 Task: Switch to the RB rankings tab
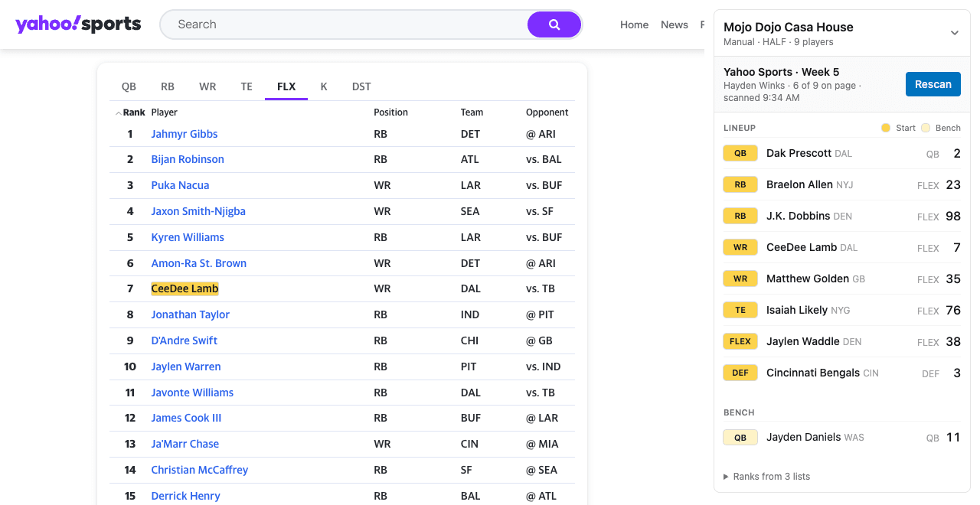pos(168,86)
